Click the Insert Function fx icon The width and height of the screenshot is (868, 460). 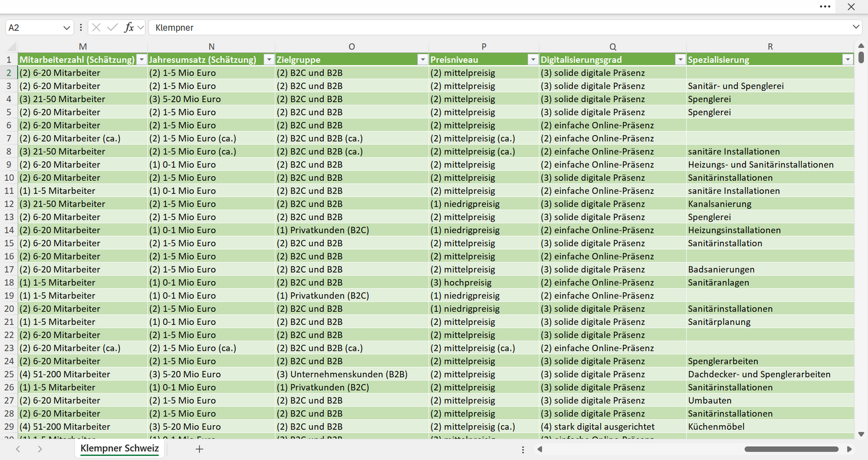tap(129, 28)
